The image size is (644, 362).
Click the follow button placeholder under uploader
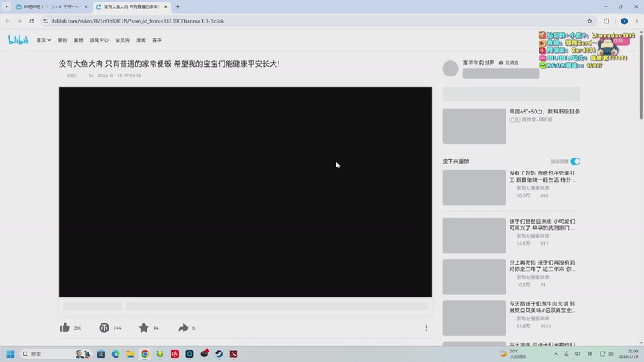click(x=501, y=73)
